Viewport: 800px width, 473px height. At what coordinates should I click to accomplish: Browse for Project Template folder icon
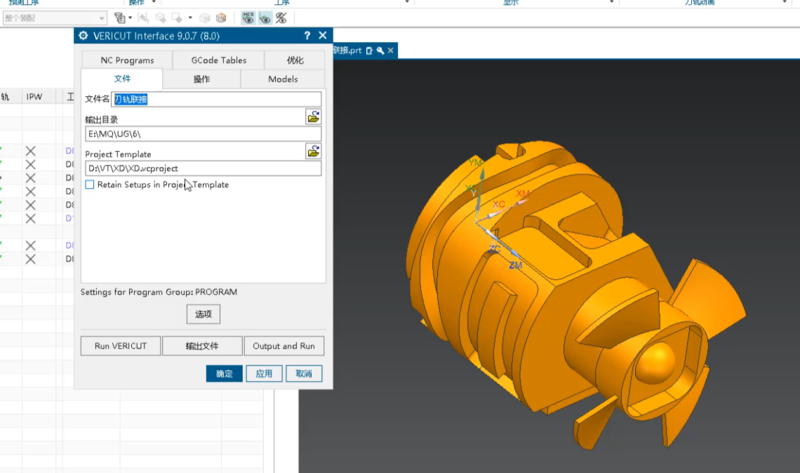coord(313,151)
